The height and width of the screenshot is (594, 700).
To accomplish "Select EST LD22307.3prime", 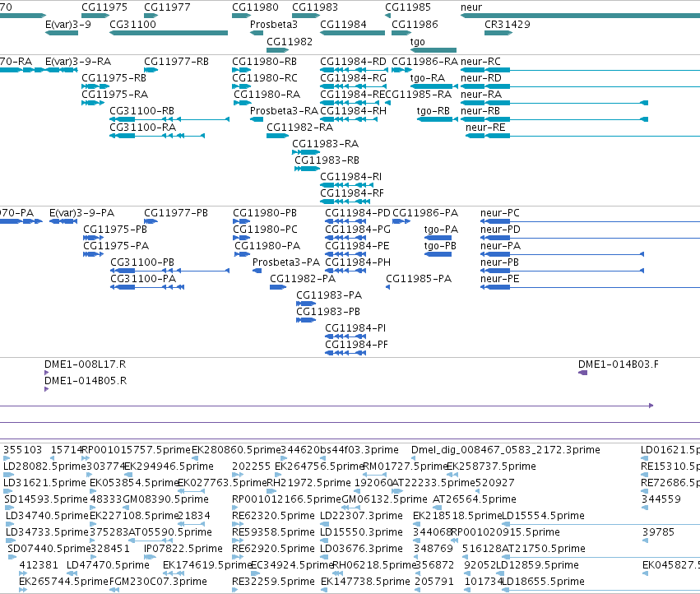I will [361, 516].
